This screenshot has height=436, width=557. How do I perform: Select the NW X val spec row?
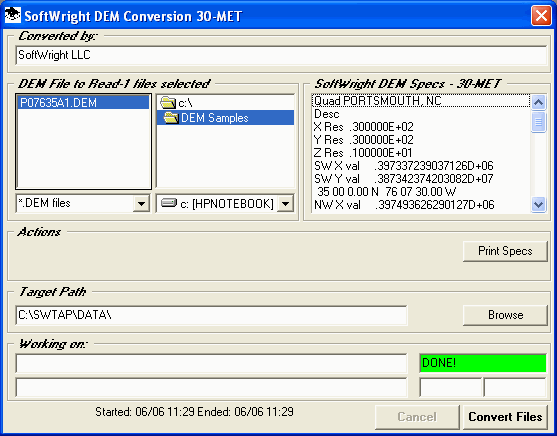point(422,205)
